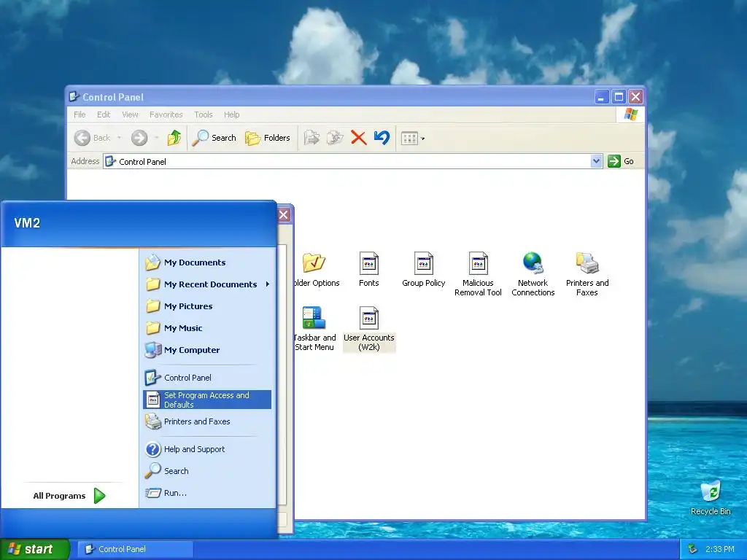Click Control Panel taskbar button
Screen dimensions: 747x560
[135, 549]
